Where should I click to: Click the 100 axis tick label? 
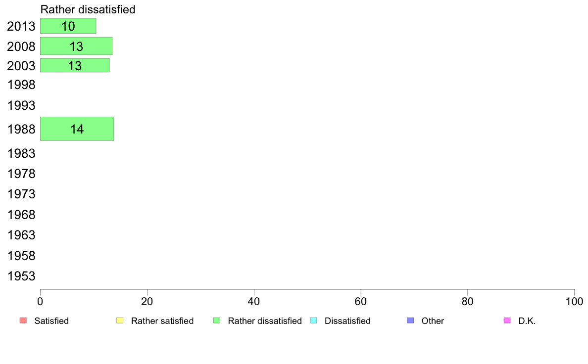point(574,301)
